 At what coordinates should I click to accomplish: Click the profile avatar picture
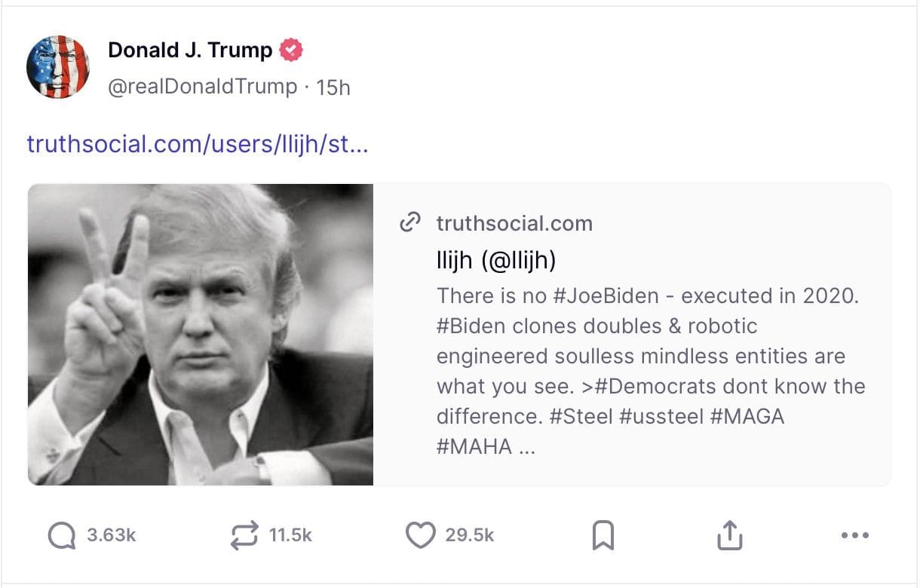(58, 67)
